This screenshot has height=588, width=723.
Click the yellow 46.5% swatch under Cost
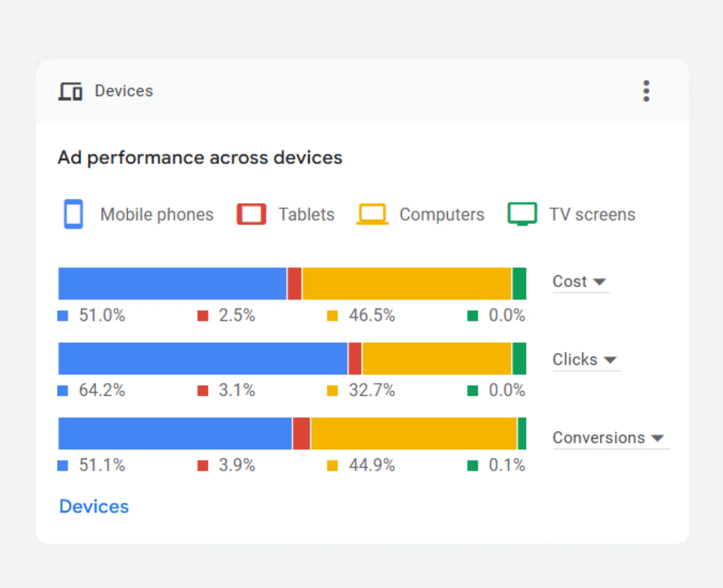pos(332,316)
